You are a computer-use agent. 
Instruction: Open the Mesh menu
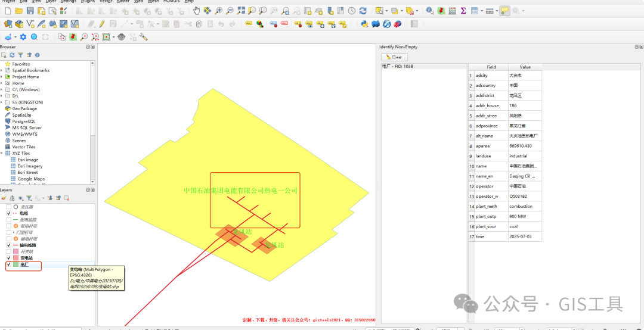[x=154, y=1]
